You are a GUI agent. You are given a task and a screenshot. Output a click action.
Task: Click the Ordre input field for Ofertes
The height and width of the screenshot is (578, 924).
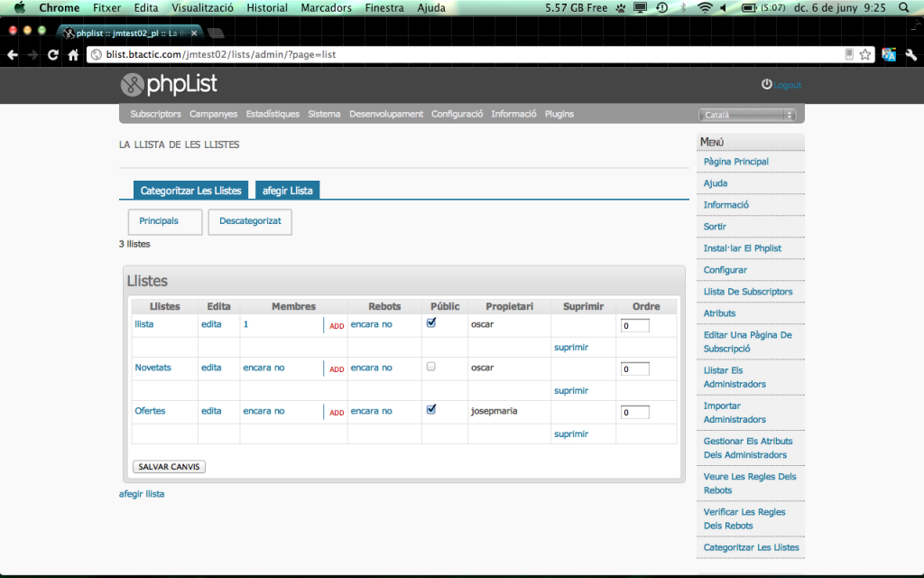pyautogui.click(x=634, y=411)
